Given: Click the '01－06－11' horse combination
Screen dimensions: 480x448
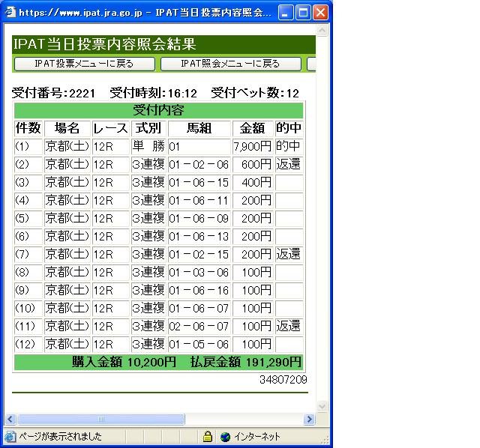Looking at the screenshot, I should (199, 201).
